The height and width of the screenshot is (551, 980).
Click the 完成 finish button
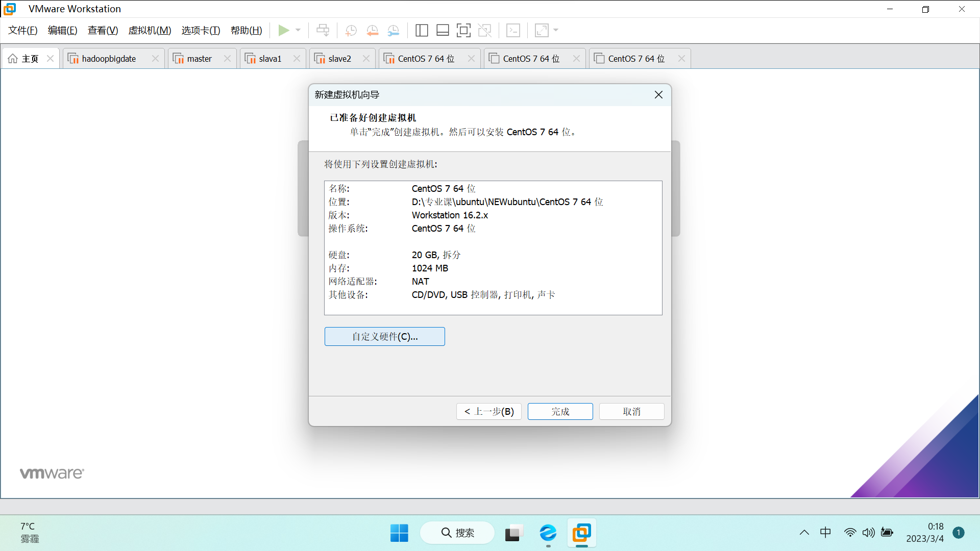(x=560, y=412)
